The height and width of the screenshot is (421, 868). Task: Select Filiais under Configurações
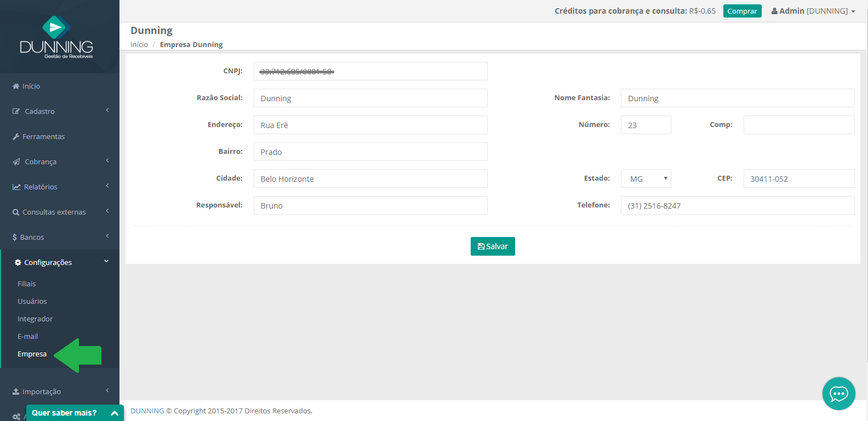click(x=26, y=284)
